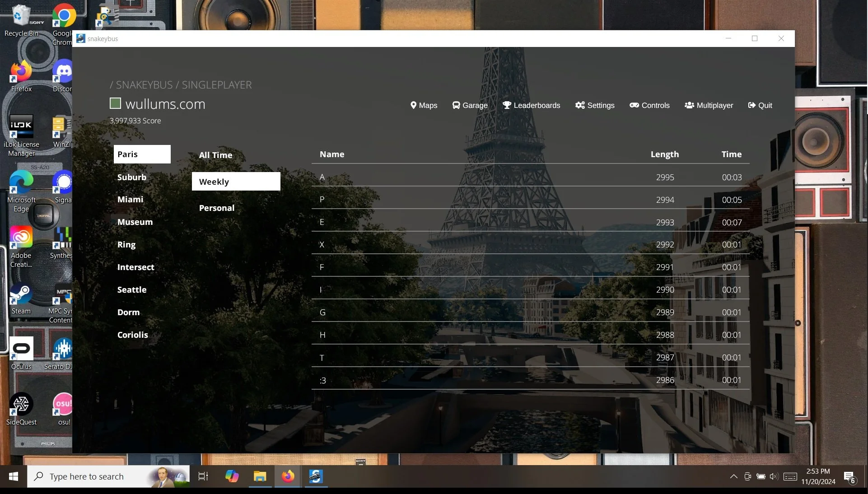Open Controls gamepad icon
This screenshot has width=868, height=494.
634,105
